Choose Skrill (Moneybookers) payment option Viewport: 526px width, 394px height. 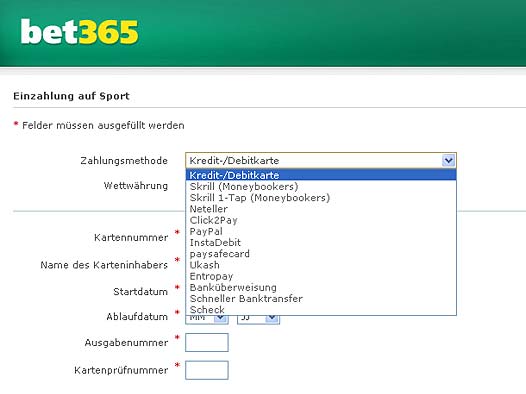[x=321, y=186]
